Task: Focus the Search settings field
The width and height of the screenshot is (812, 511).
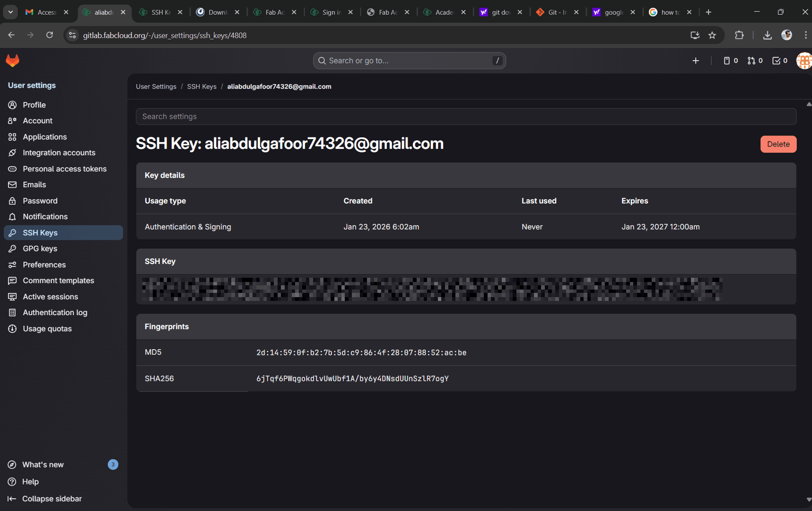Action: [466, 116]
